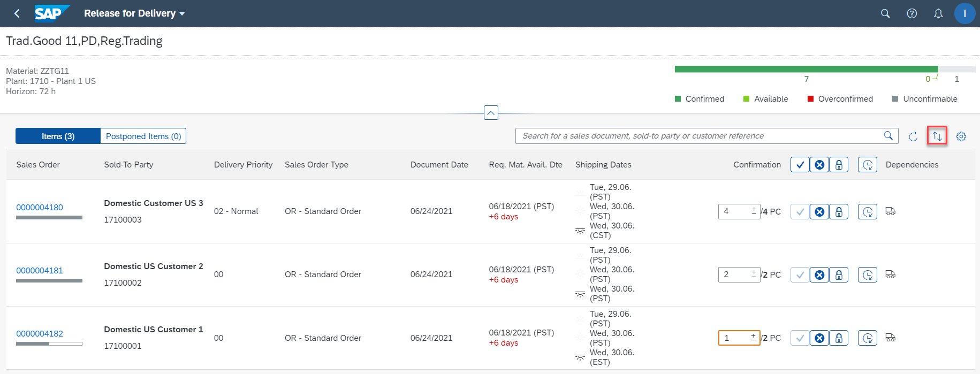
Task: Collapse the header section with chevron
Action: click(491, 113)
